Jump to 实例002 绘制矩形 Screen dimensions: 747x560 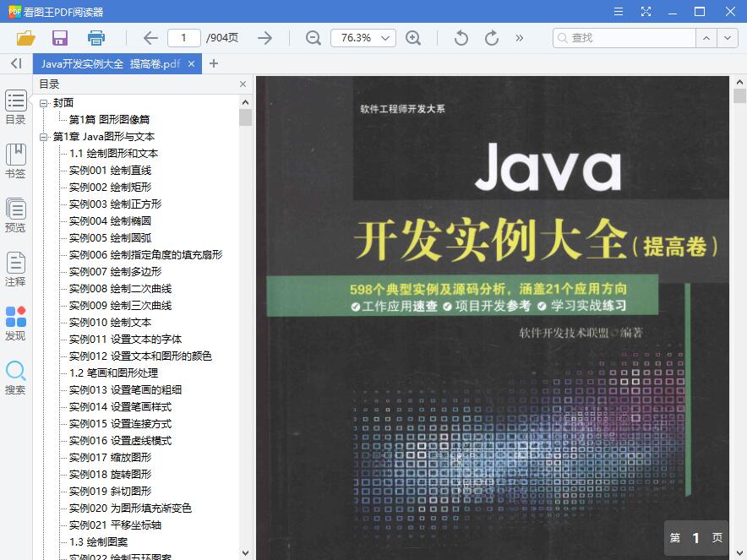110,188
